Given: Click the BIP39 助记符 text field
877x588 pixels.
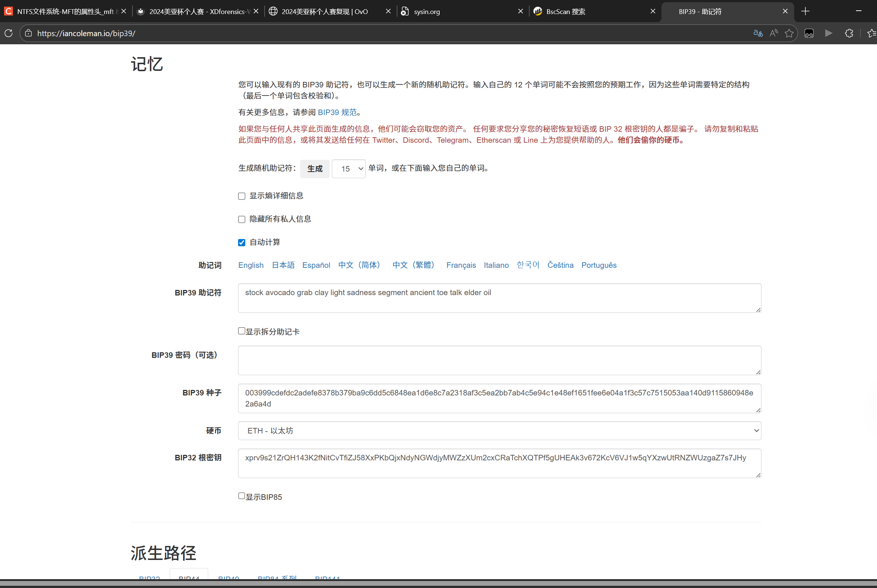Looking at the screenshot, I should tap(499, 298).
